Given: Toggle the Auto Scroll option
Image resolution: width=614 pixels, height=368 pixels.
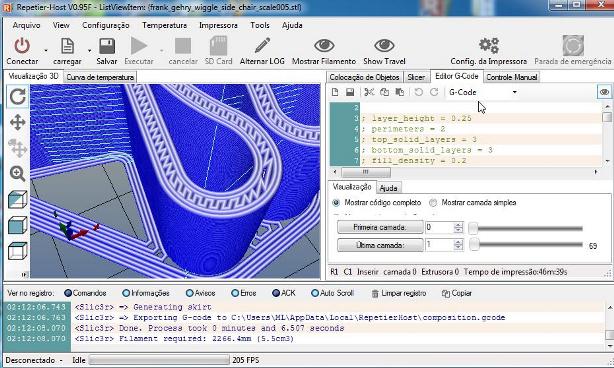Looking at the screenshot, I should point(315,293).
